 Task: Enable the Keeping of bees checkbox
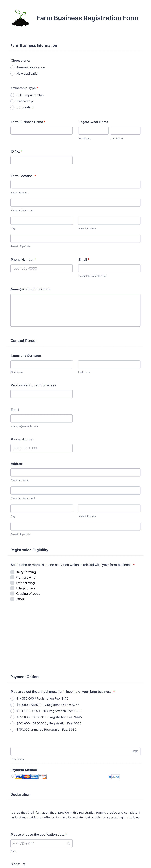[x=13, y=593]
